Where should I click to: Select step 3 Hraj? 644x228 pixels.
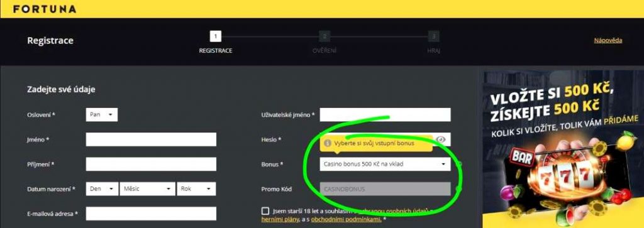click(x=433, y=37)
